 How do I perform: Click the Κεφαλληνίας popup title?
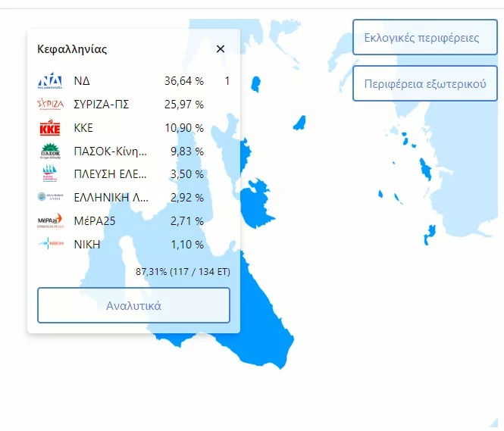pyautogui.click(x=72, y=49)
